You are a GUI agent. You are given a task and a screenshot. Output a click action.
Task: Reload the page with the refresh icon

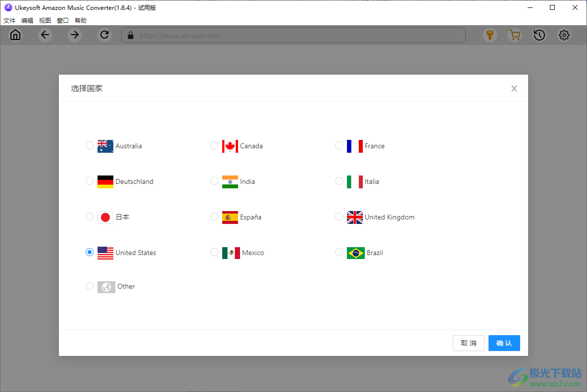[x=104, y=35]
